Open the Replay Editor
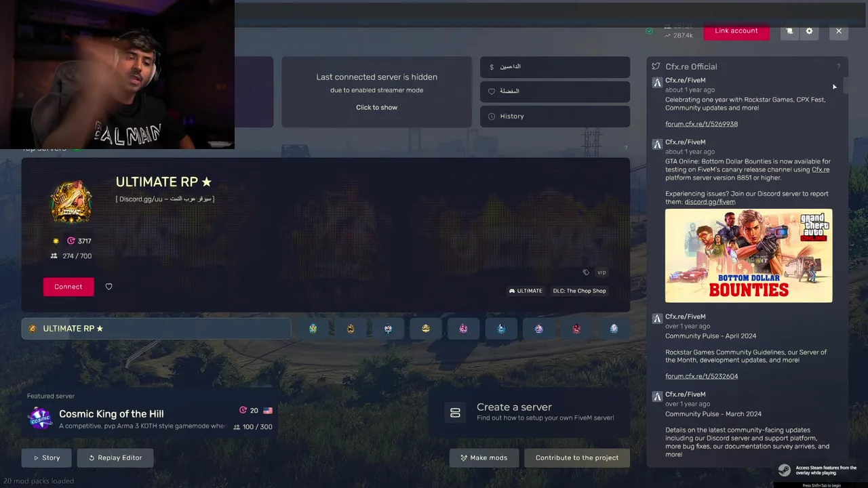This screenshot has width=868, height=488. coord(115,457)
